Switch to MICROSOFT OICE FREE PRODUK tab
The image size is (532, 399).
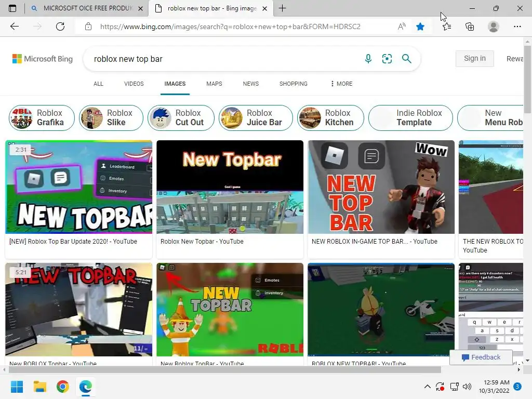tap(86, 8)
